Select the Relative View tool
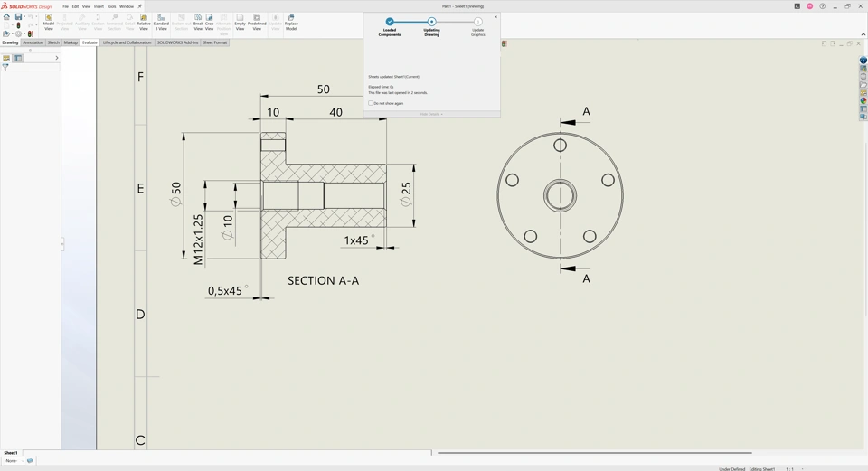The image size is (868, 471). tap(144, 22)
